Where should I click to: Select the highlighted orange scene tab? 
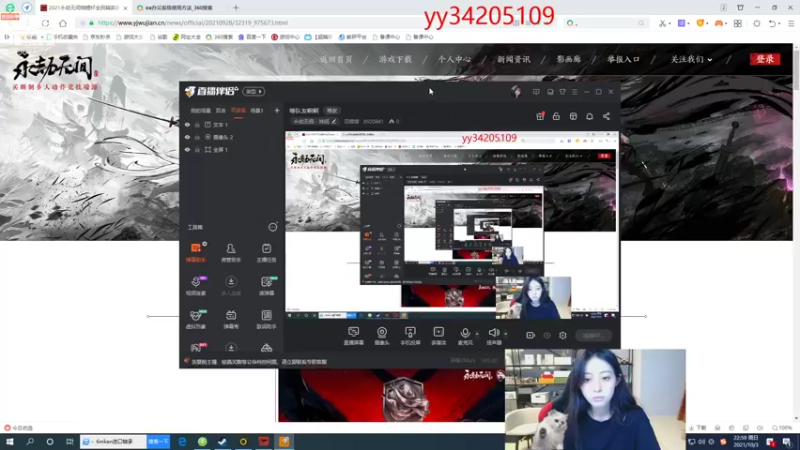238,111
